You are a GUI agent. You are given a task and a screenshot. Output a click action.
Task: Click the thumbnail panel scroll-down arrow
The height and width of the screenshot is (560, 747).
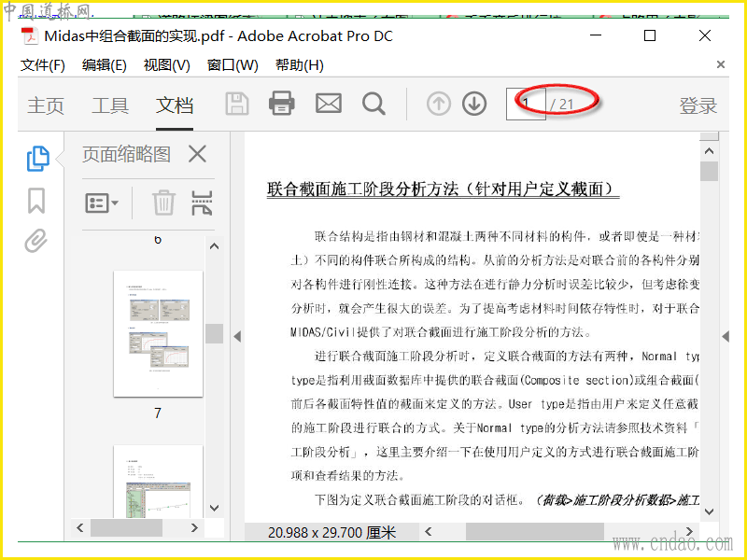[x=215, y=508]
